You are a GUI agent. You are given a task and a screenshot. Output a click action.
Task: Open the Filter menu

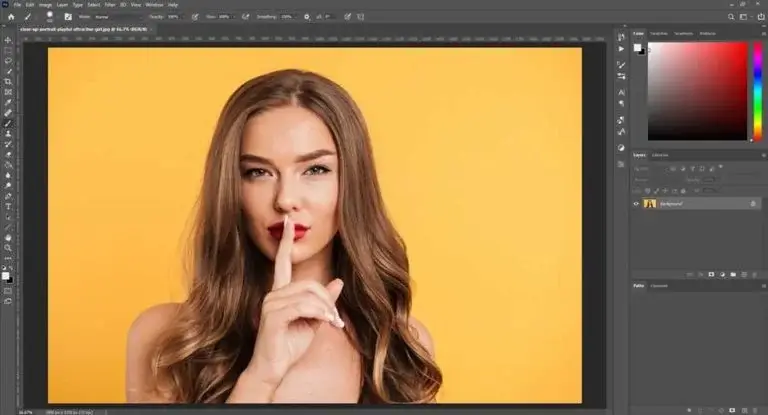coord(110,5)
